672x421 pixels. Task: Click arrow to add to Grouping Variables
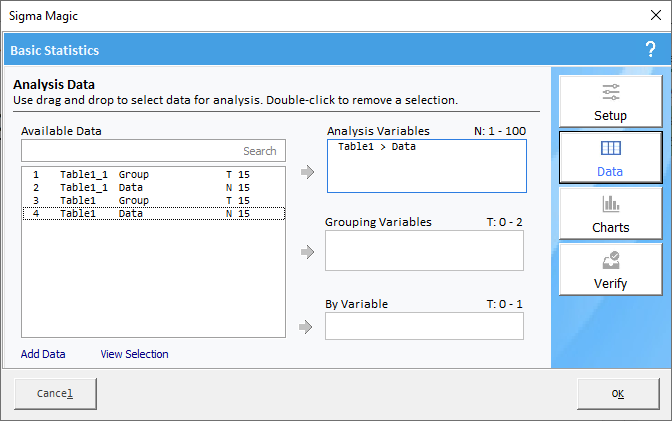pos(307,251)
